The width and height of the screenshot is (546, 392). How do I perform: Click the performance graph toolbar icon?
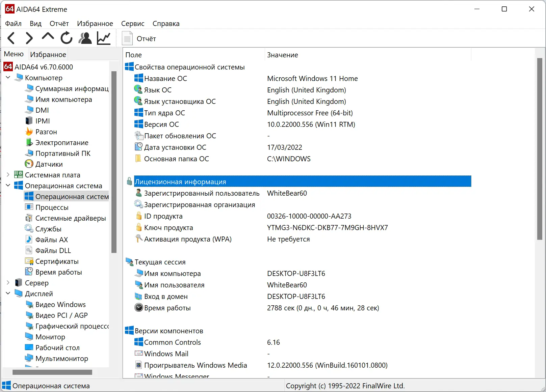point(103,38)
